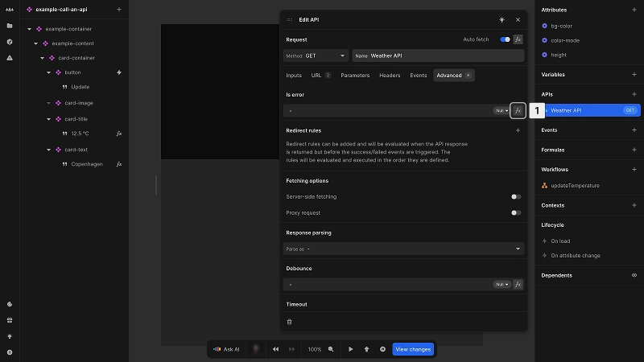Open the formula icon beside Copenhagen

tap(119, 164)
